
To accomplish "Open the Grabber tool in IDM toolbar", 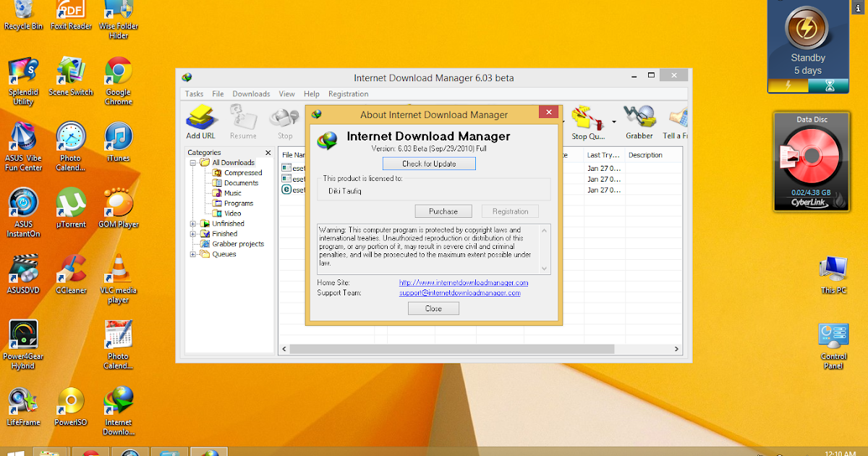I will click(x=639, y=122).
